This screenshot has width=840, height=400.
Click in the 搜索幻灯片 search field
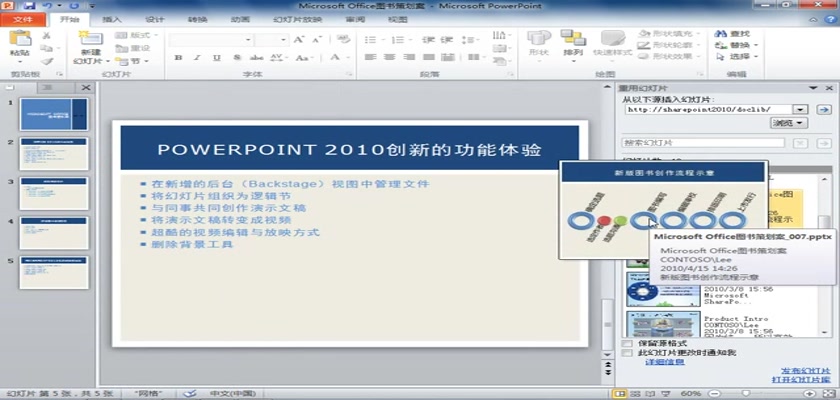pyautogui.click(x=703, y=143)
